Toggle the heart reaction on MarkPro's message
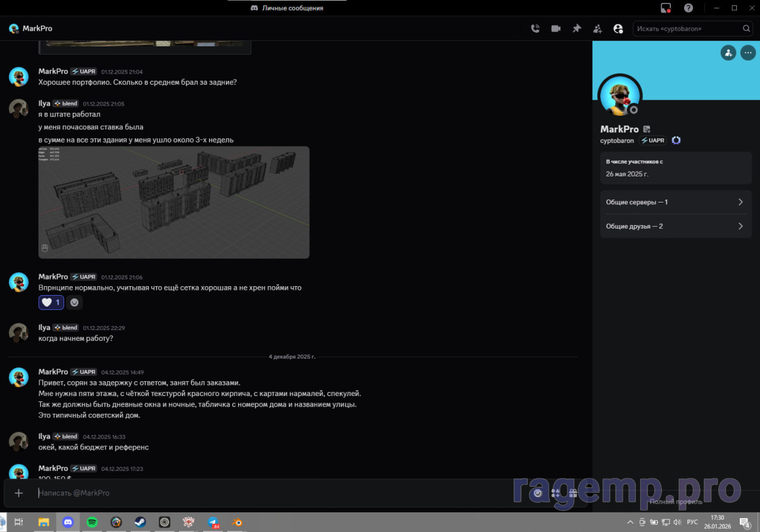 click(51, 302)
